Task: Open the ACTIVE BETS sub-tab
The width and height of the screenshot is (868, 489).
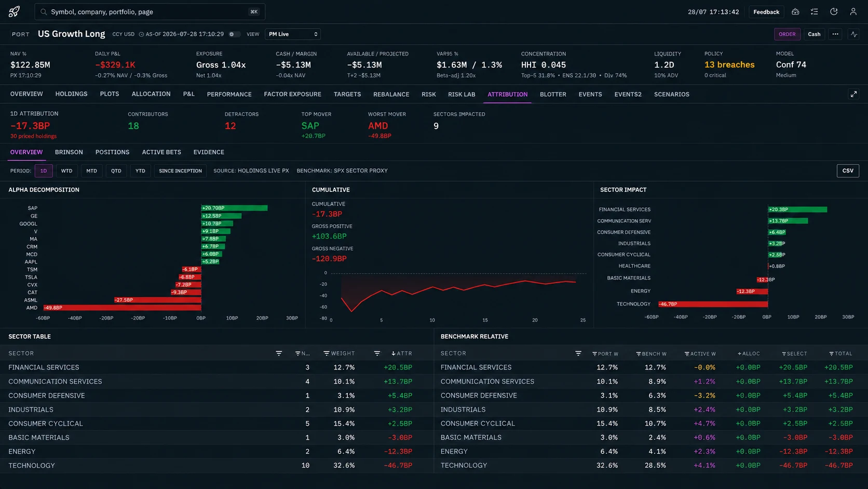Action: (161, 152)
